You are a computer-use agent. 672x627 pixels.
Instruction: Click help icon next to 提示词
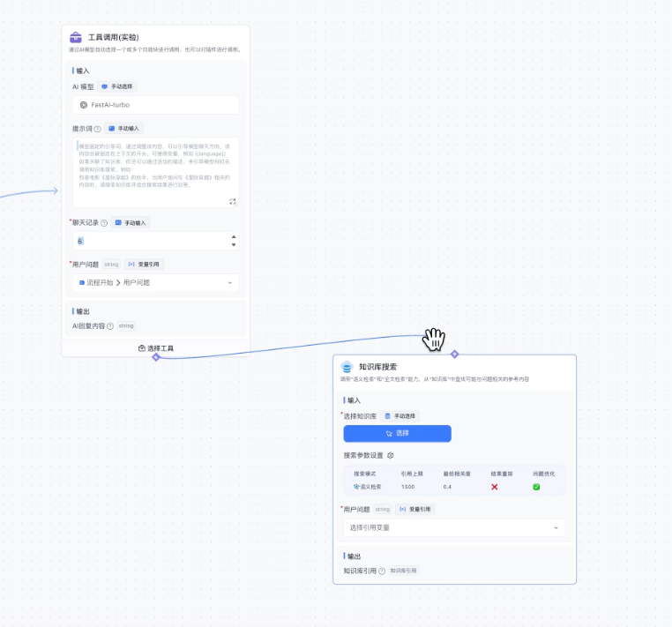(98, 129)
